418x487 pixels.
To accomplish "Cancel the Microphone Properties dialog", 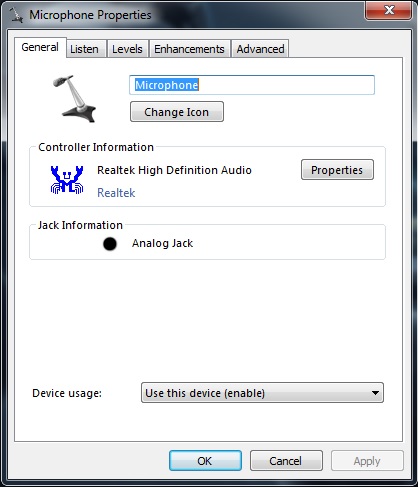I will [286, 461].
